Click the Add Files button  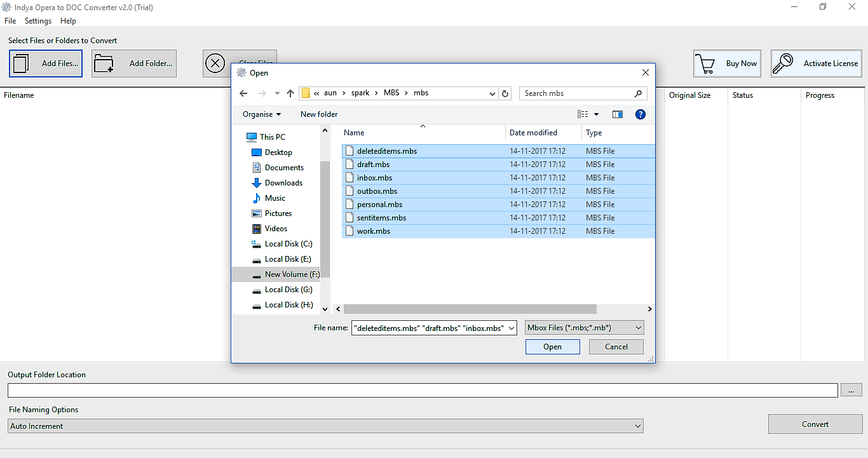click(x=46, y=64)
